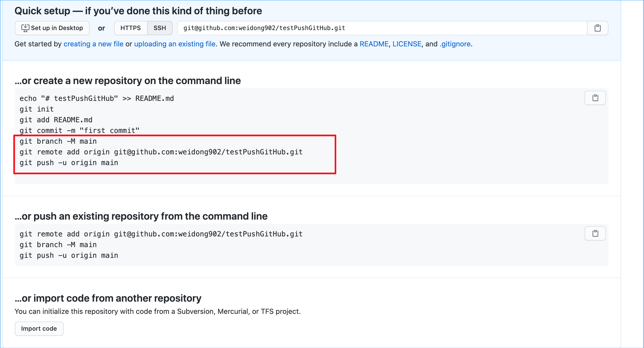Viewport: 644px width, 348px height.
Task: Switch the clone URL to HTTPS
Action: pyautogui.click(x=131, y=28)
